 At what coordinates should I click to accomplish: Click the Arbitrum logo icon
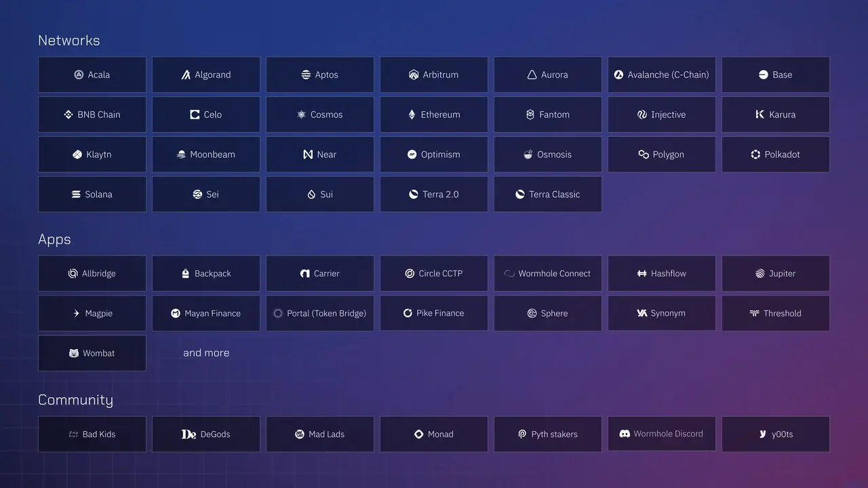click(414, 75)
